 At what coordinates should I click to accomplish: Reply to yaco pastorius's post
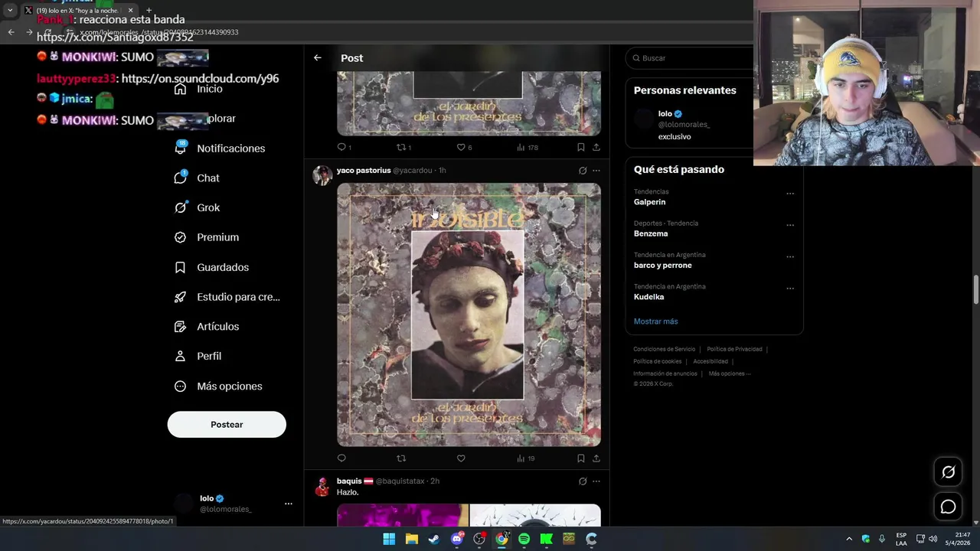341,458
